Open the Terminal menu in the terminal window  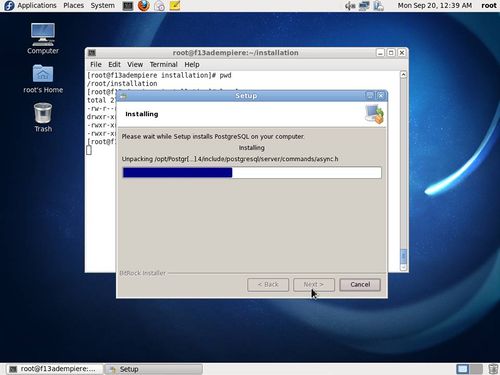[x=163, y=64]
